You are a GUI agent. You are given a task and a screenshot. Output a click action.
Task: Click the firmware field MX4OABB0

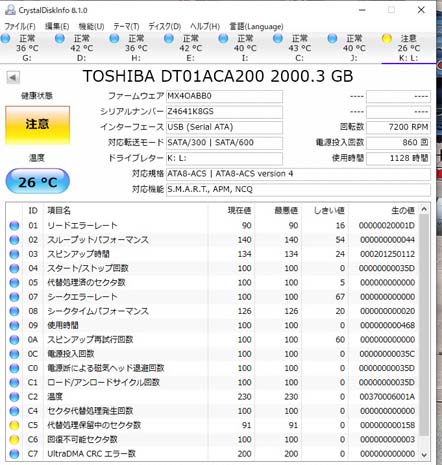click(x=224, y=96)
